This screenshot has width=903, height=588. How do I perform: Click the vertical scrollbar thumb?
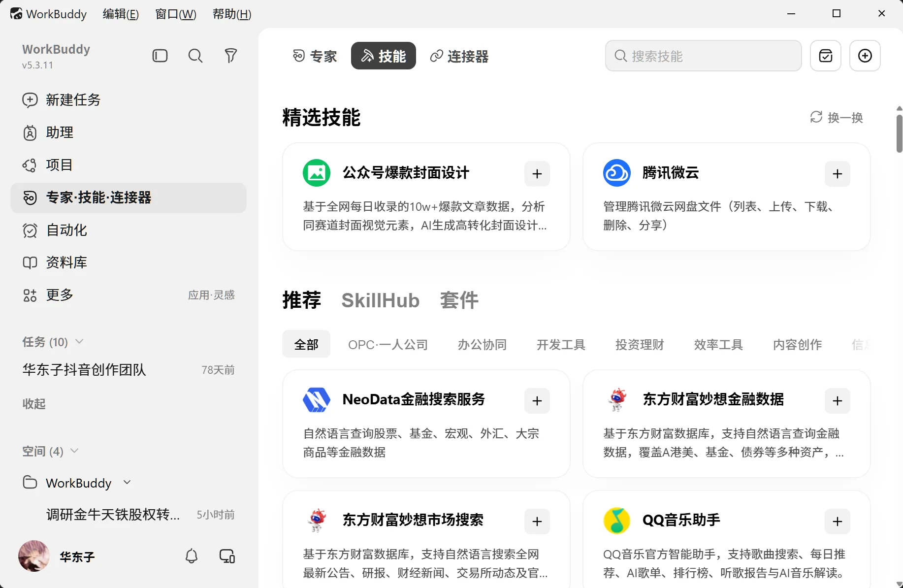coord(899,133)
